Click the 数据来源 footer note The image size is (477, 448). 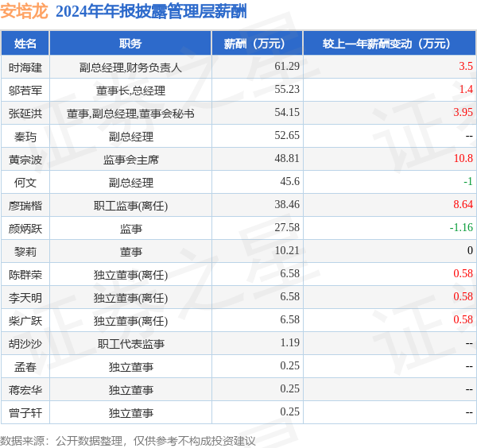click(128, 441)
